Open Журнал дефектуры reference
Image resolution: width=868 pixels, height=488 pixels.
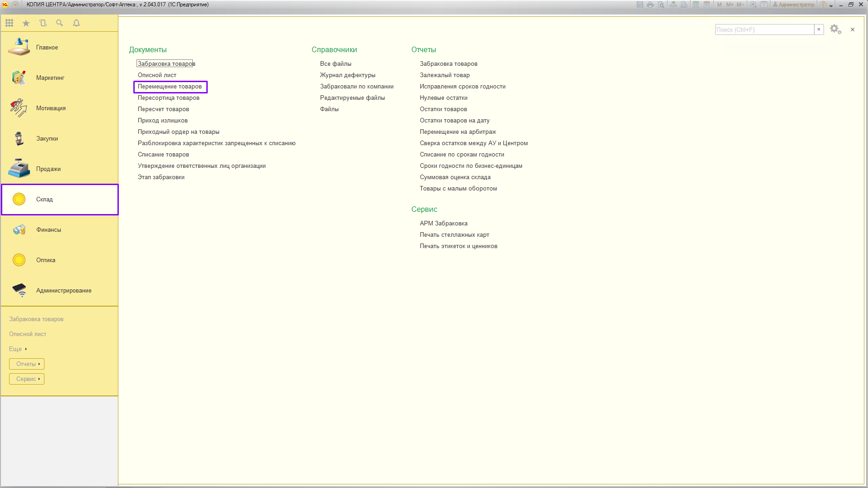tap(347, 75)
